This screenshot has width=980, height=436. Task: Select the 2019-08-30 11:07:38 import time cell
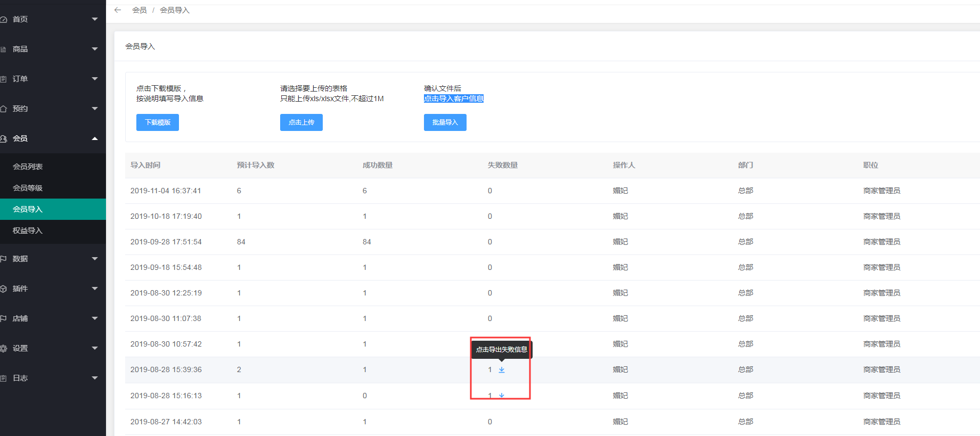166,318
